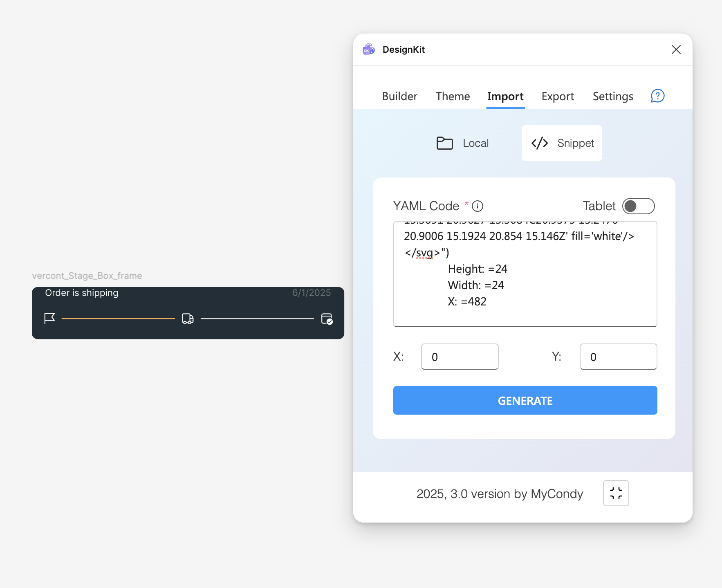This screenshot has height=588, width=722.
Task: Click the folder icon beside Local
Action: point(444,143)
